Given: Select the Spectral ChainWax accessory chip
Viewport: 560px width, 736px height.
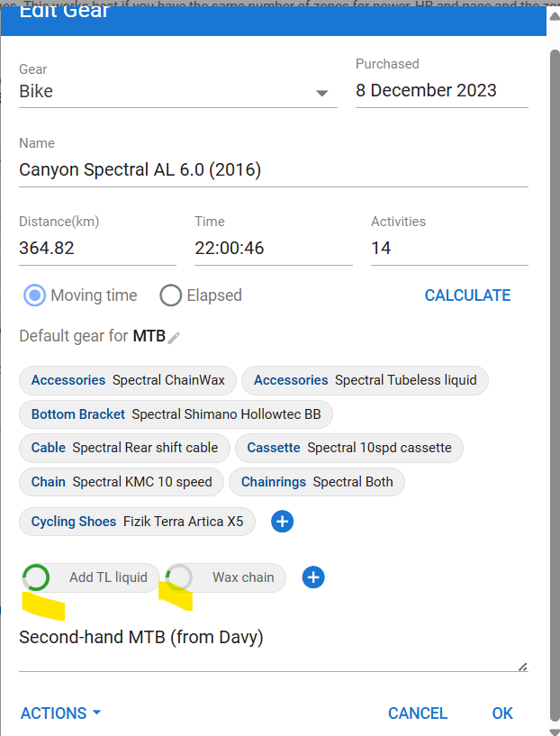Looking at the screenshot, I should 128,380.
